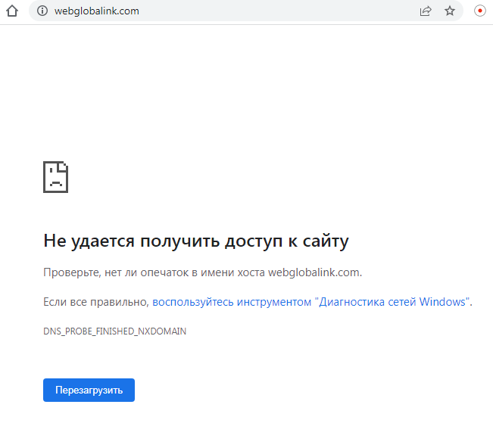Click the heading Не удается получить доступ к сайту

tap(196, 241)
